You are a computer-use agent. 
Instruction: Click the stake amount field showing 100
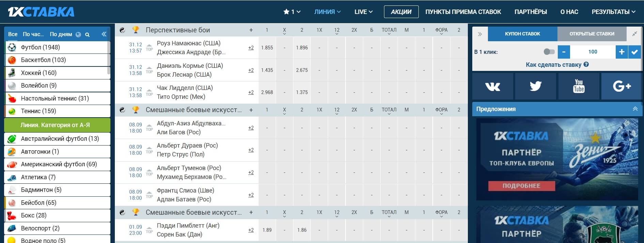click(x=593, y=52)
